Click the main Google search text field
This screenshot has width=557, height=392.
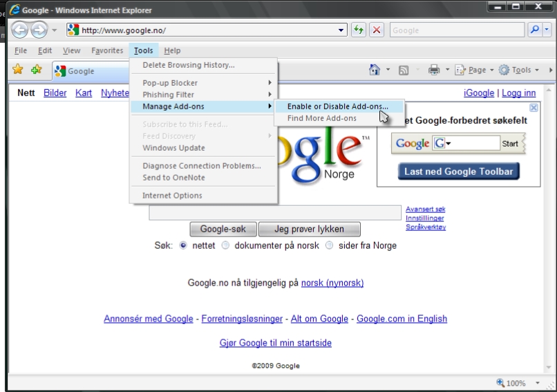coord(275,212)
